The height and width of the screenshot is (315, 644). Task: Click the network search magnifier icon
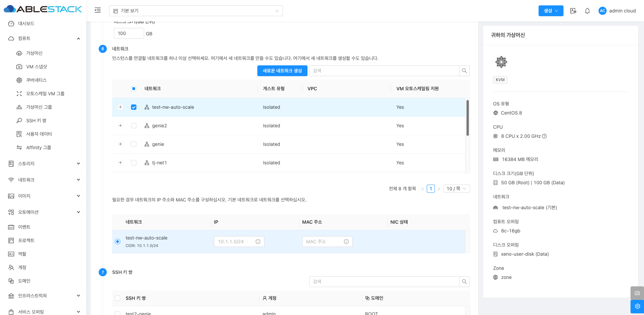[464, 71]
